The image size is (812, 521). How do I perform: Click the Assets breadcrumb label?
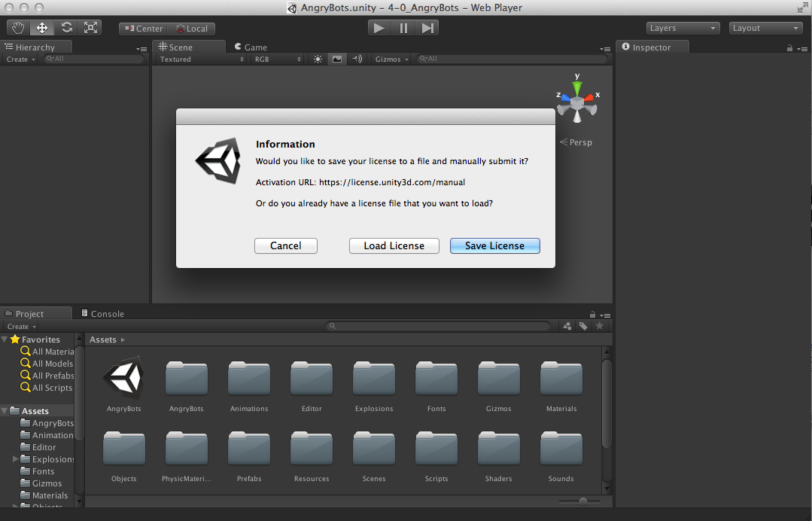(x=103, y=340)
